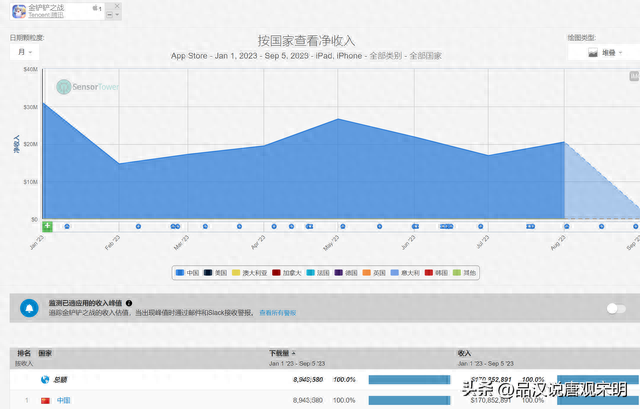Toggle 澳大利亚 series in the legend
Viewport: 640px width, 409px height.
pyautogui.click(x=249, y=273)
